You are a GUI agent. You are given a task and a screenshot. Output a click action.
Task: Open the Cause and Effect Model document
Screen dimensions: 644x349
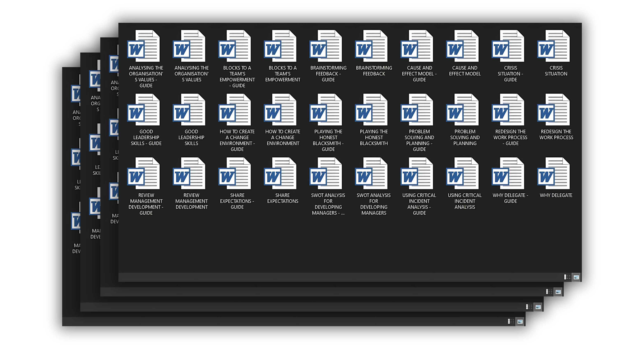(x=462, y=46)
